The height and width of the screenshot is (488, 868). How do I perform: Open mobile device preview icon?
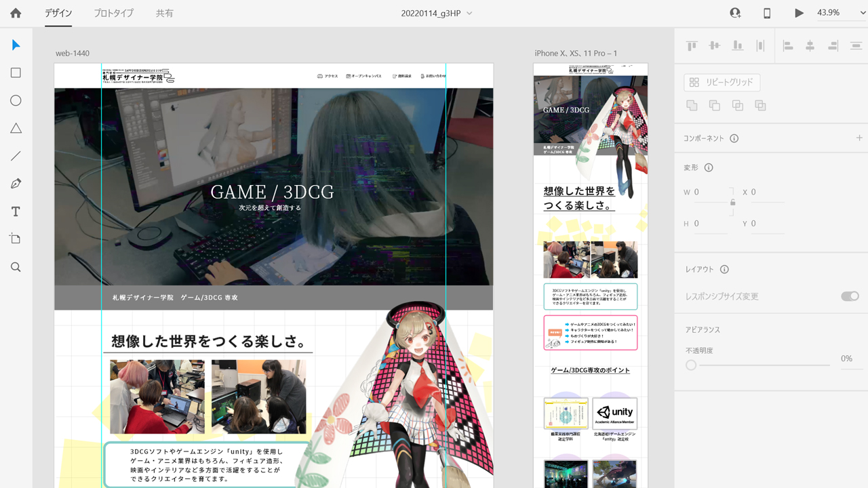[x=767, y=13]
